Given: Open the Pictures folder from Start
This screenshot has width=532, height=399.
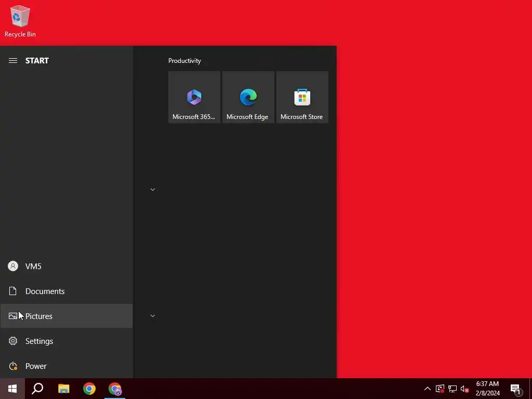Looking at the screenshot, I should [66, 316].
